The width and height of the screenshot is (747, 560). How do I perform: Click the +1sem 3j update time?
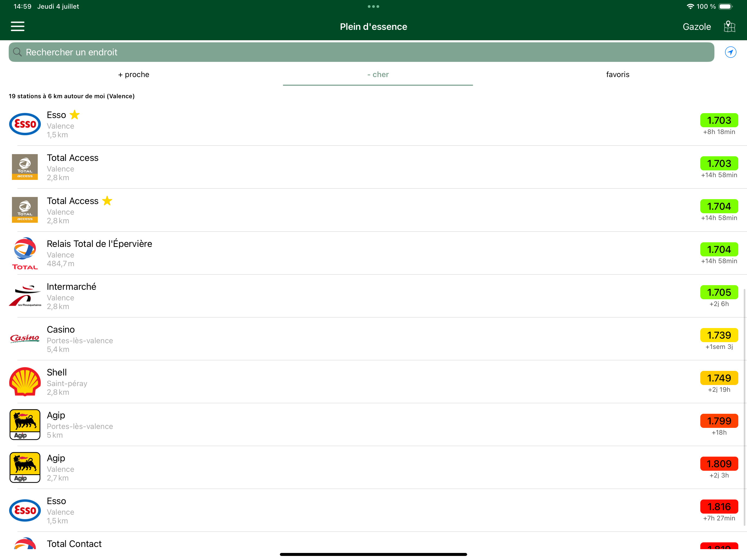click(719, 347)
